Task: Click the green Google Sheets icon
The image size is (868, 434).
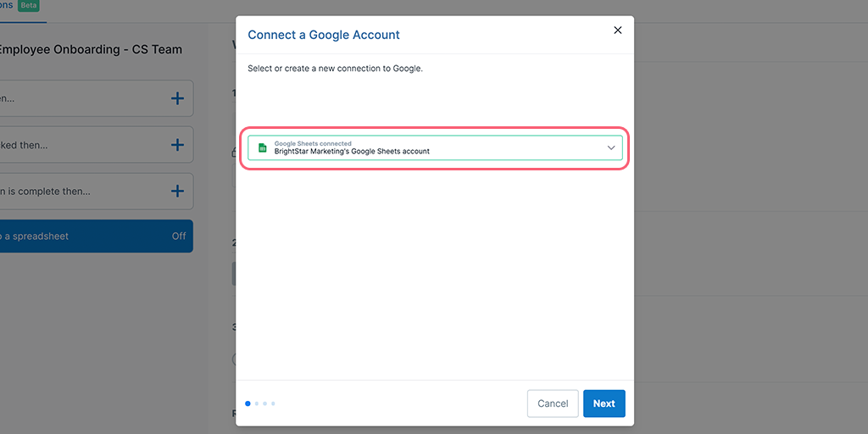Action: click(x=263, y=147)
